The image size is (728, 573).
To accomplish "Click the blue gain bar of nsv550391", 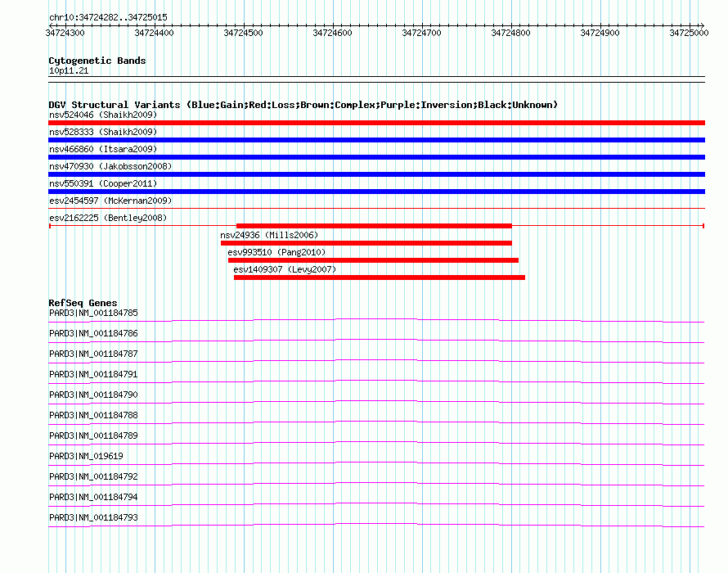I will [376, 192].
